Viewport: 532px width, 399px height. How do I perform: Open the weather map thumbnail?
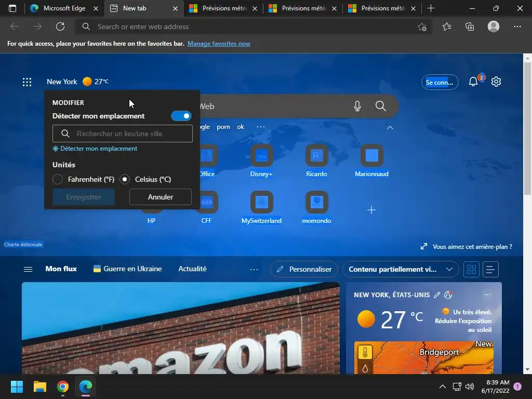424,357
